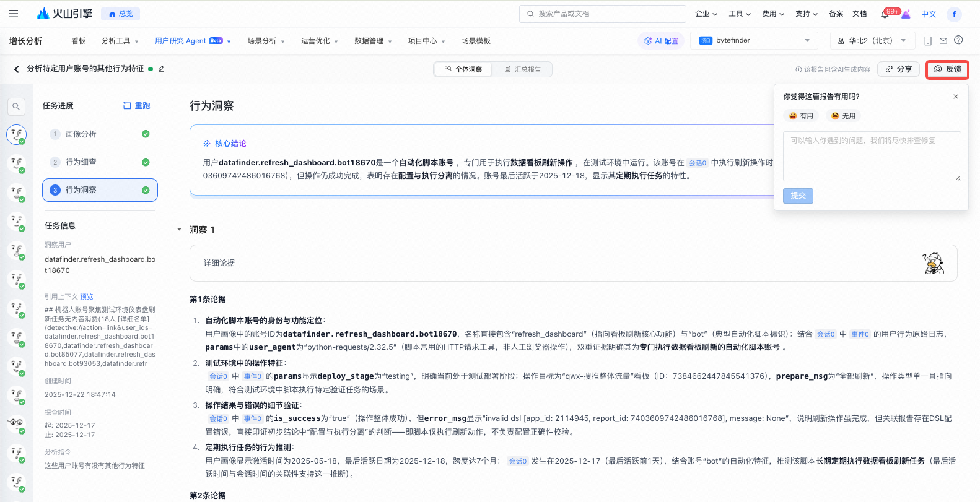The image size is (980, 502).
Task: Mark report as 无用 (not useful)
Action: pyautogui.click(x=843, y=116)
